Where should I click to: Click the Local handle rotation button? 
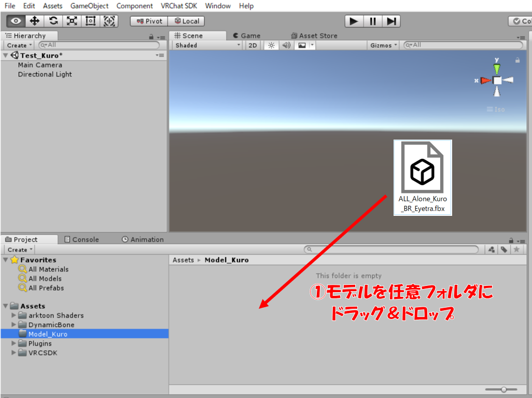coord(187,21)
